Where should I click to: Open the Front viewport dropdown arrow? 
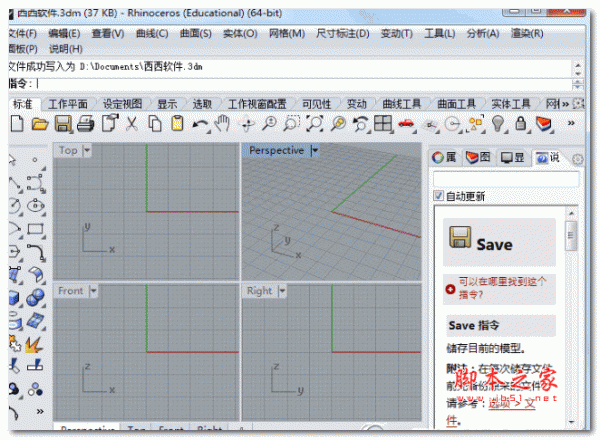pyautogui.click(x=95, y=291)
